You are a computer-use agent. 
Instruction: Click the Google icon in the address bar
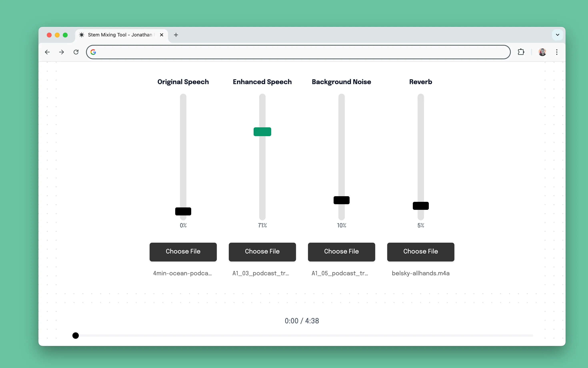pyautogui.click(x=93, y=52)
